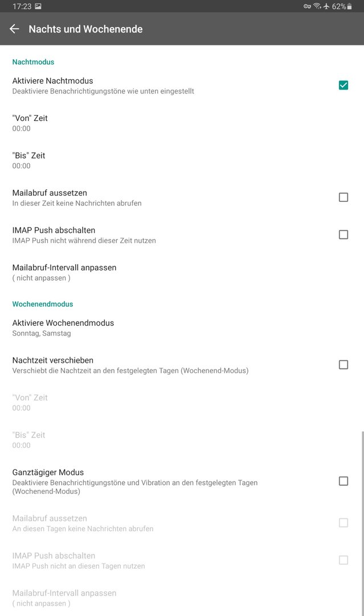Enable Mailabruf aussetzen in Nachtmodus
The image size is (364, 616).
(x=343, y=197)
